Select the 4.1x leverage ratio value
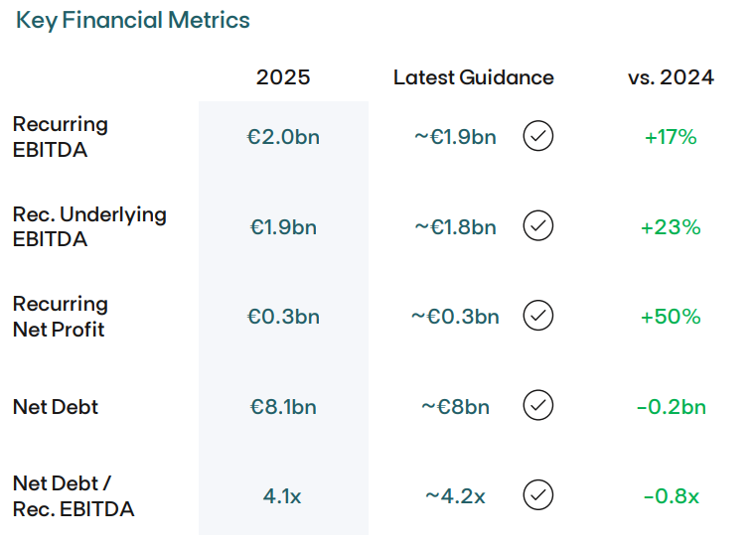 (x=283, y=495)
